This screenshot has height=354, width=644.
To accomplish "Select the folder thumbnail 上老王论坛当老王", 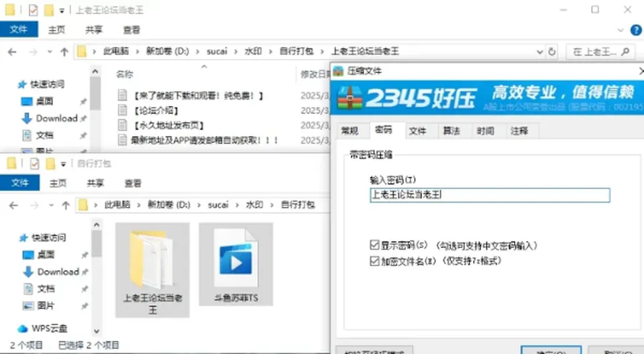I will (x=152, y=270).
